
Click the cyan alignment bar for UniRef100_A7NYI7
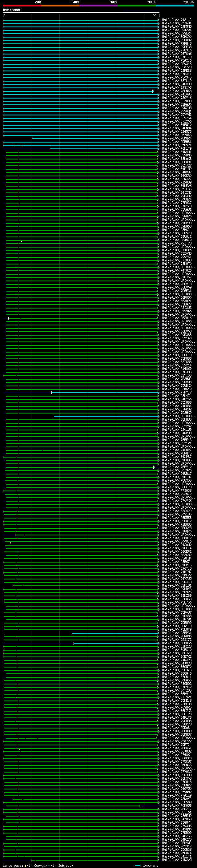click(x=105, y=393)
